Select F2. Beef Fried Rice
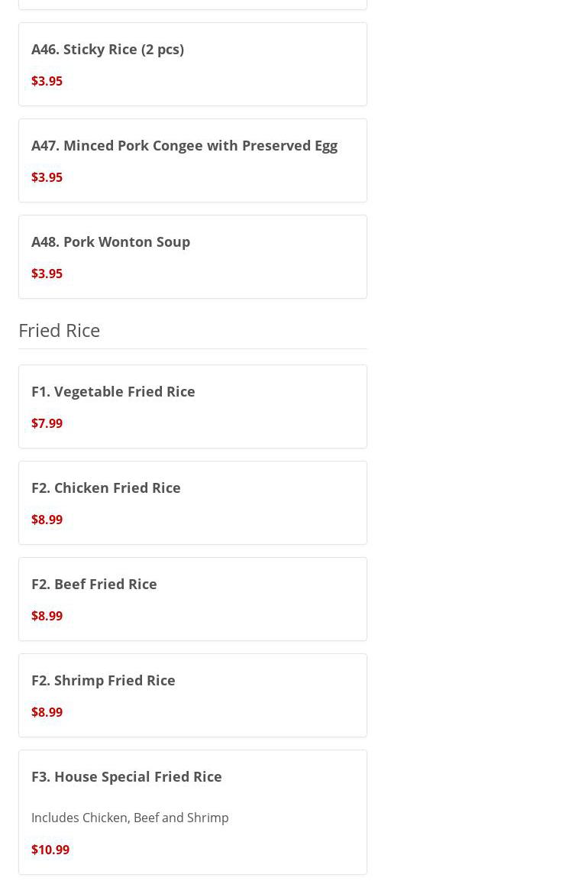 point(94,585)
